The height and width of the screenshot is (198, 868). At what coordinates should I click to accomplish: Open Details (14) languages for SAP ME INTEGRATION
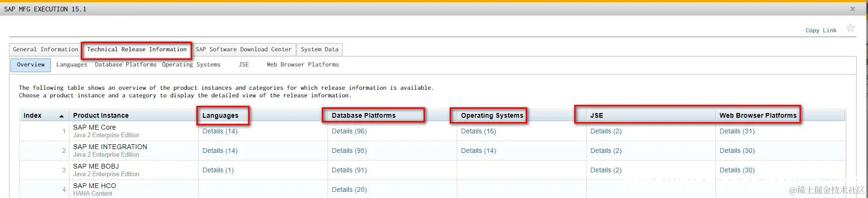click(x=220, y=151)
